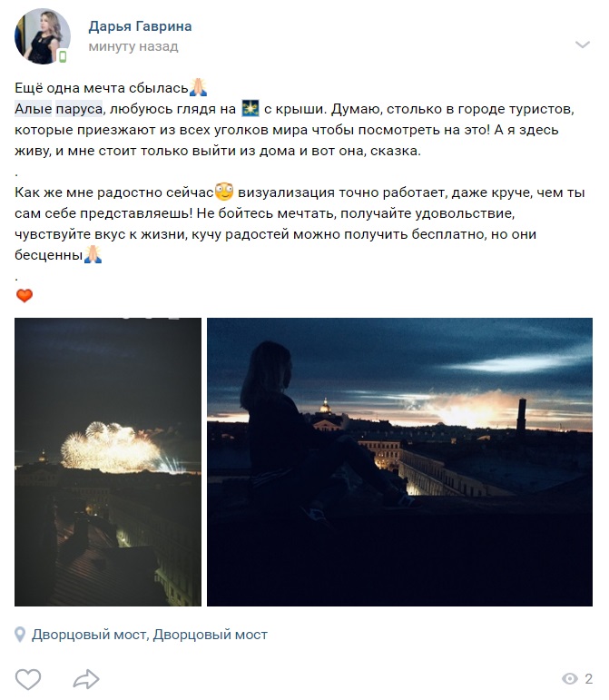609x700 pixels.
Task: Click the flushed face emoji after сейчас
Action: coord(224,192)
